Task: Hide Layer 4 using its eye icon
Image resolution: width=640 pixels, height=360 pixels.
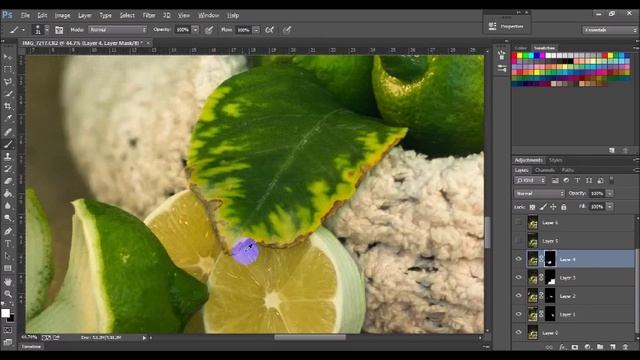Action: tap(518, 259)
